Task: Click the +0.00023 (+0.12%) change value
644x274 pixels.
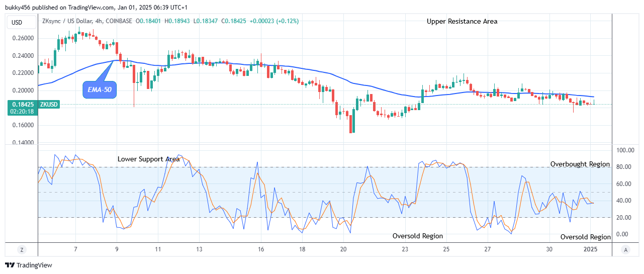Action: [x=274, y=22]
